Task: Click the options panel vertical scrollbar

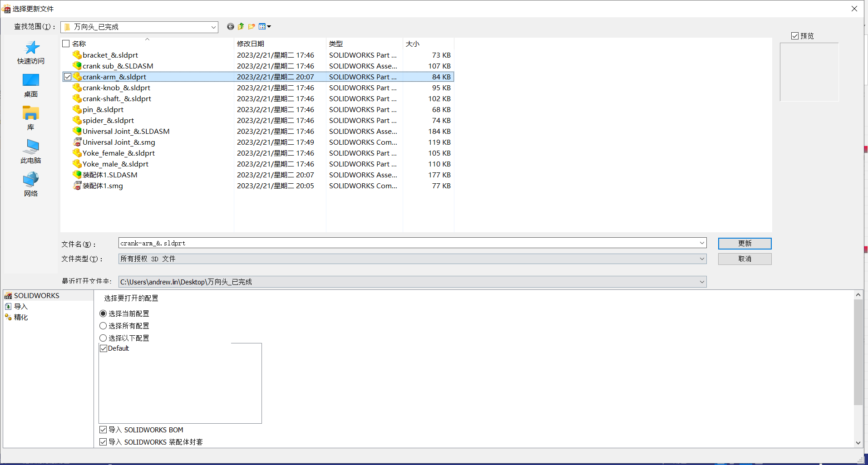Action: click(858, 352)
